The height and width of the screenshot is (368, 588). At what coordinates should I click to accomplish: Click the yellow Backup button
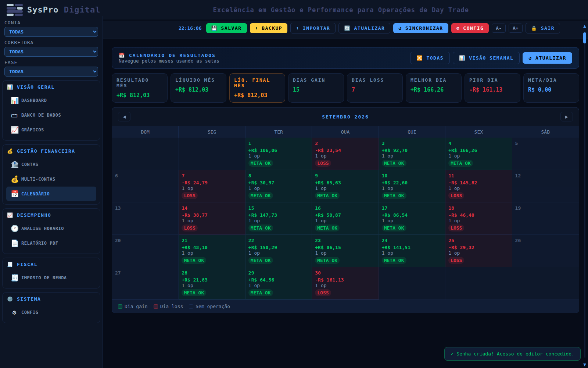(x=269, y=28)
